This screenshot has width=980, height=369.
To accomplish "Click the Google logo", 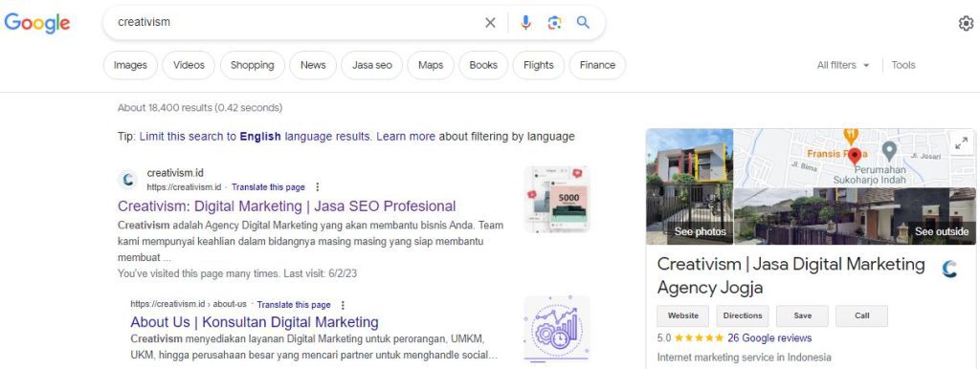I will pos(37,23).
